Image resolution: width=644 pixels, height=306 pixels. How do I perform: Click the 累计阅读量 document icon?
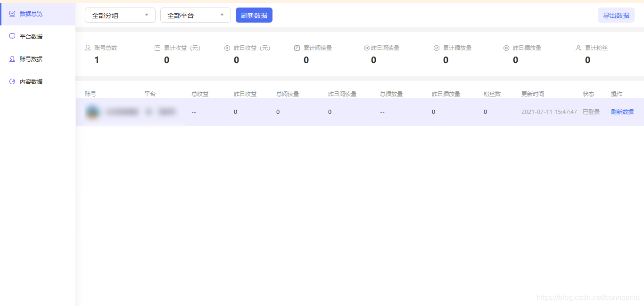(x=297, y=48)
